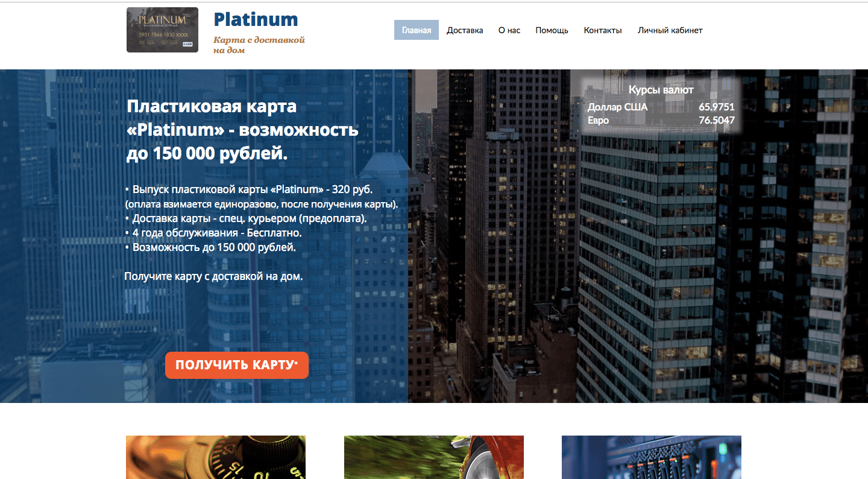
Task: Open the Главная navigation tab
Action: pyautogui.click(x=416, y=30)
